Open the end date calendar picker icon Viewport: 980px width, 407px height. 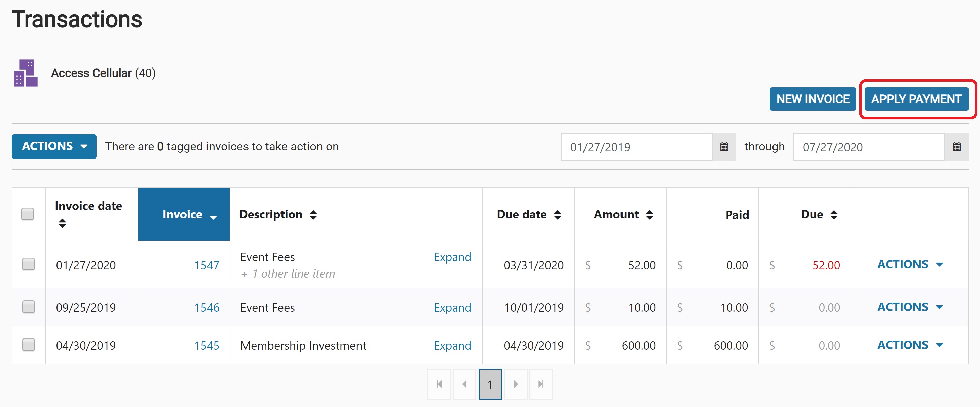956,147
